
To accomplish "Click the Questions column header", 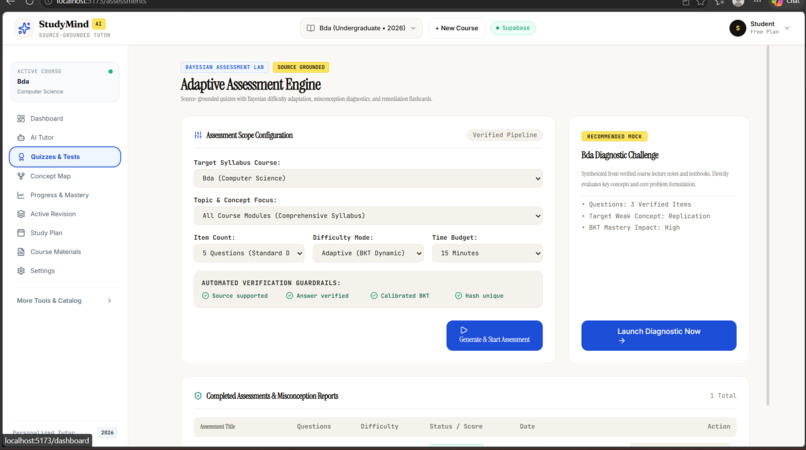I will 314,427.
